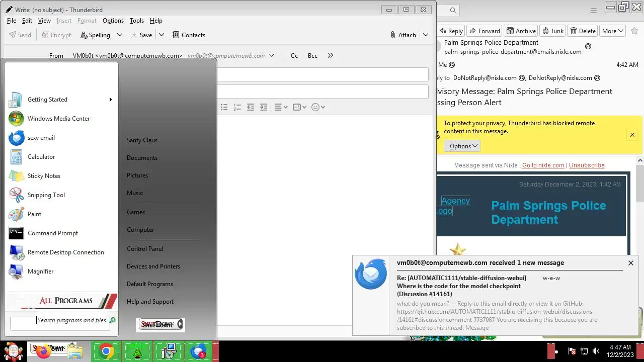Click the Attach paperclip button
This screenshot has width=644, height=362.
click(403, 35)
